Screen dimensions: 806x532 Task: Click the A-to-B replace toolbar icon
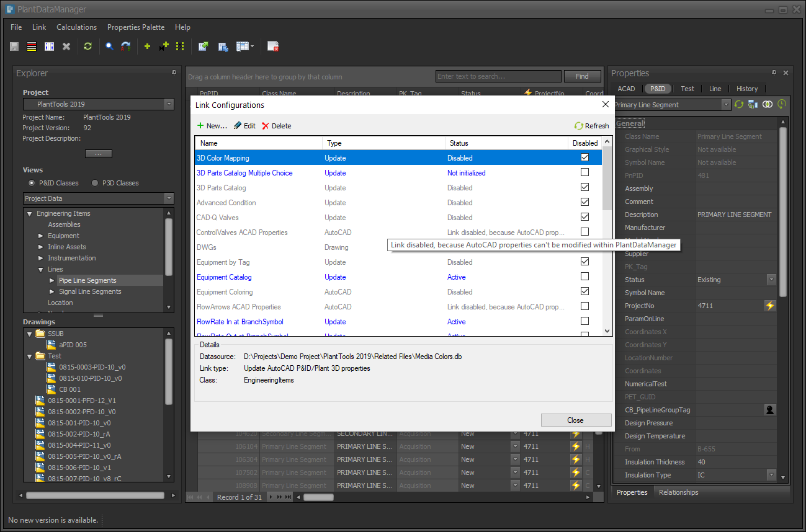pos(126,47)
